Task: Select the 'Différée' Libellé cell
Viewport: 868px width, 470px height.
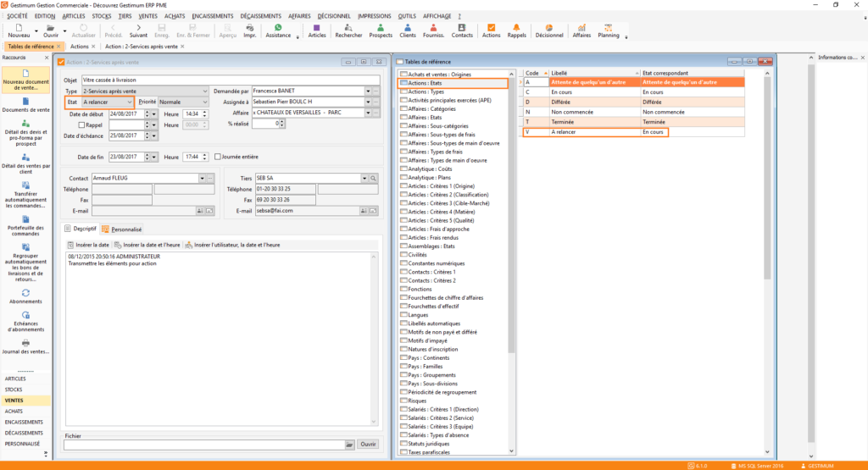Action: (x=594, y=102)
